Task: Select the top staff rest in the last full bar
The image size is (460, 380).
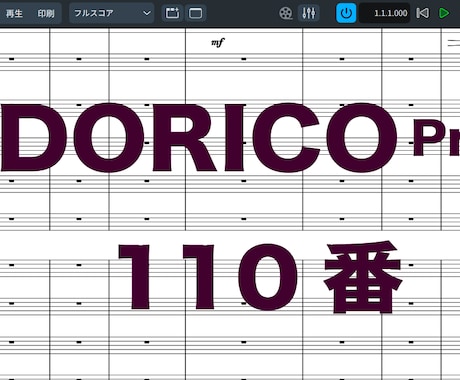Action: click(x=411, y=59)
